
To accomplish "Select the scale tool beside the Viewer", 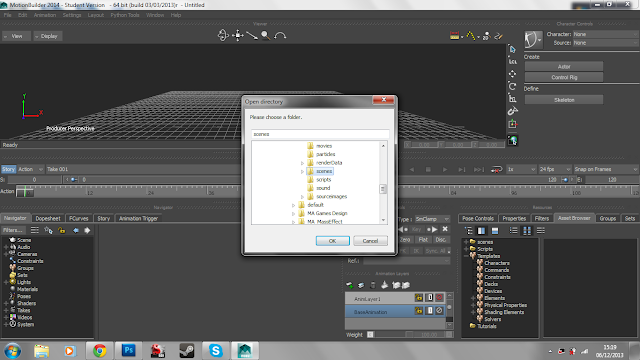I will [x=513, y=98].
